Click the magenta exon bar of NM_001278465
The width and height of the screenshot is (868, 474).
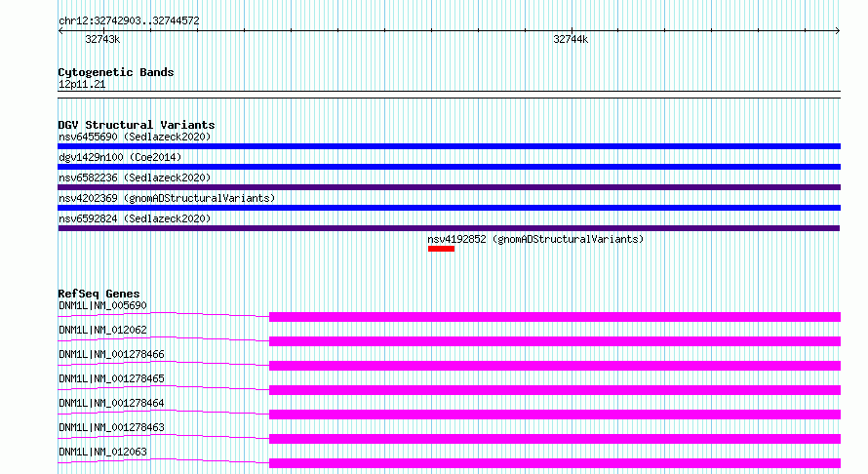point(555,390)
